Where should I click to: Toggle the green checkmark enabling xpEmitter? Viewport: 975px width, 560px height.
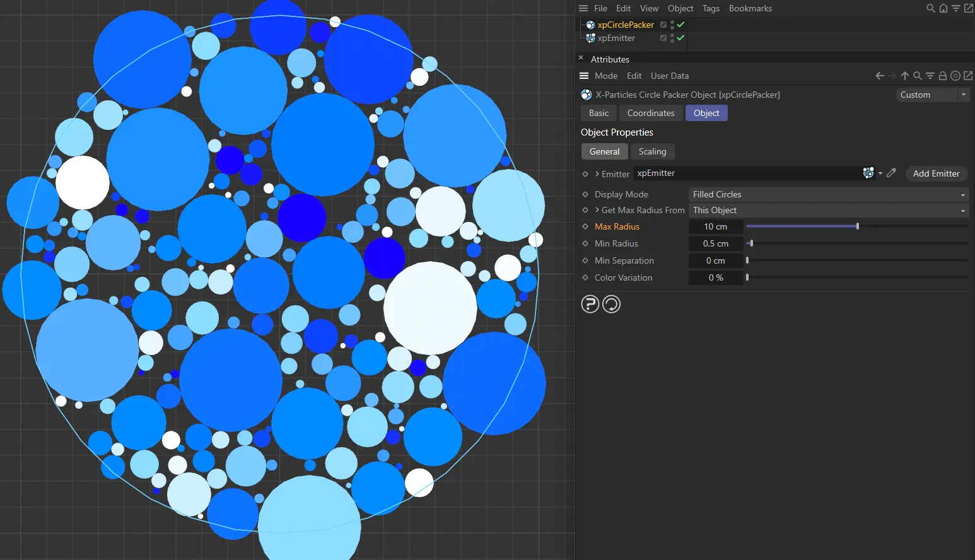pyautogui.click(x=680, y=38)
